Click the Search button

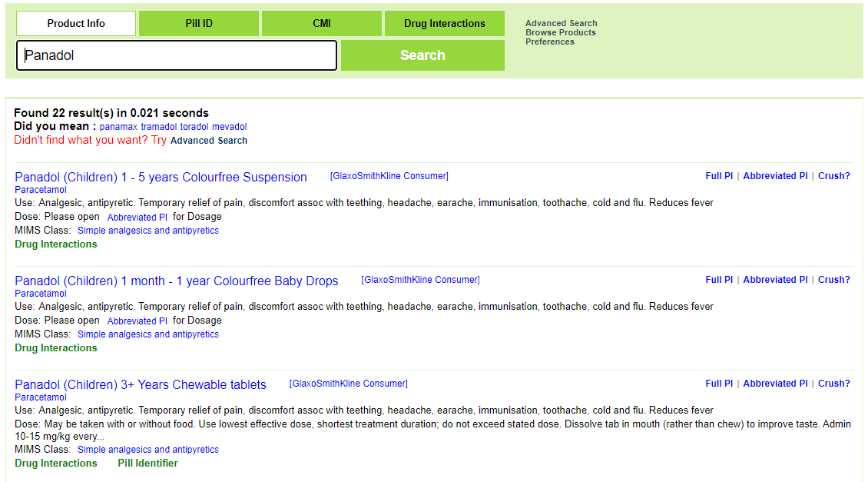[x=422, y=55]
